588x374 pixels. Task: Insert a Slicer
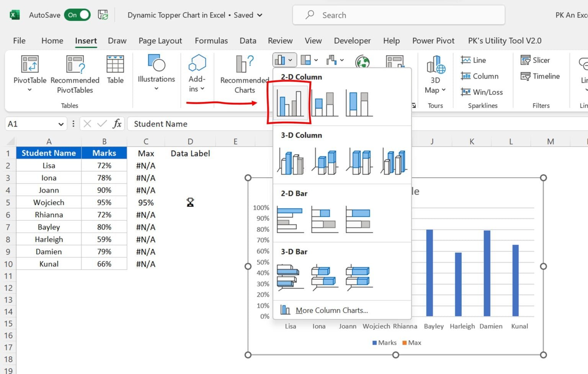536,60
